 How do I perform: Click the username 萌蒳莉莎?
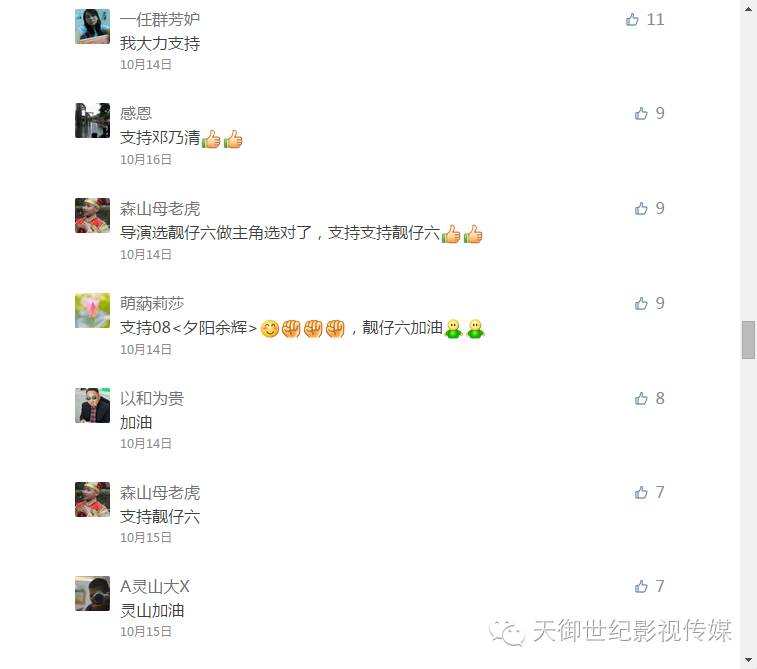coord(152,304)
